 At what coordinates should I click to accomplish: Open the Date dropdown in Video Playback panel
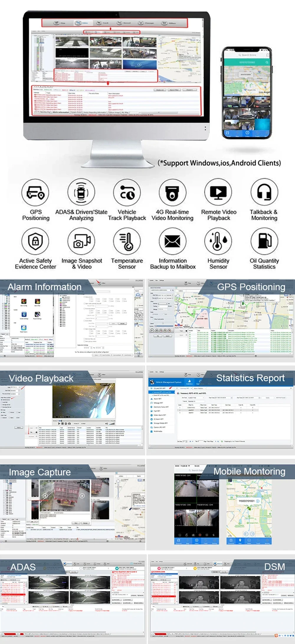point(15,387)
